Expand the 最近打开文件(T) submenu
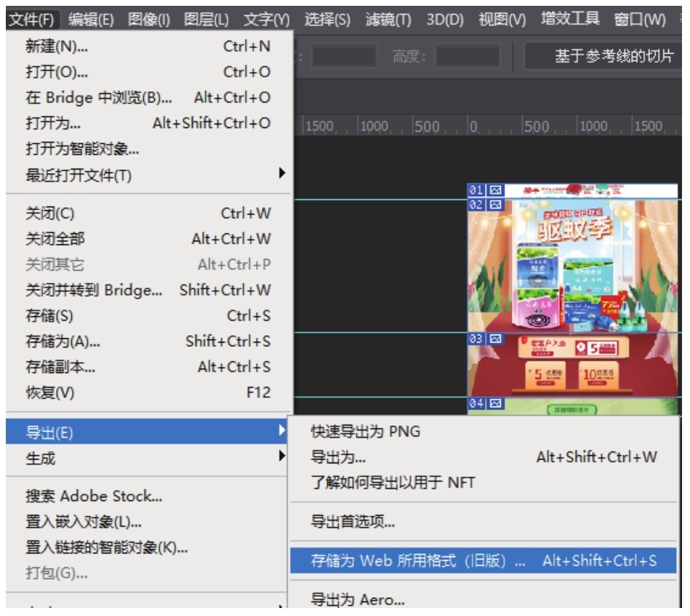Screen dimensions: 690x616 click(149, 175)
